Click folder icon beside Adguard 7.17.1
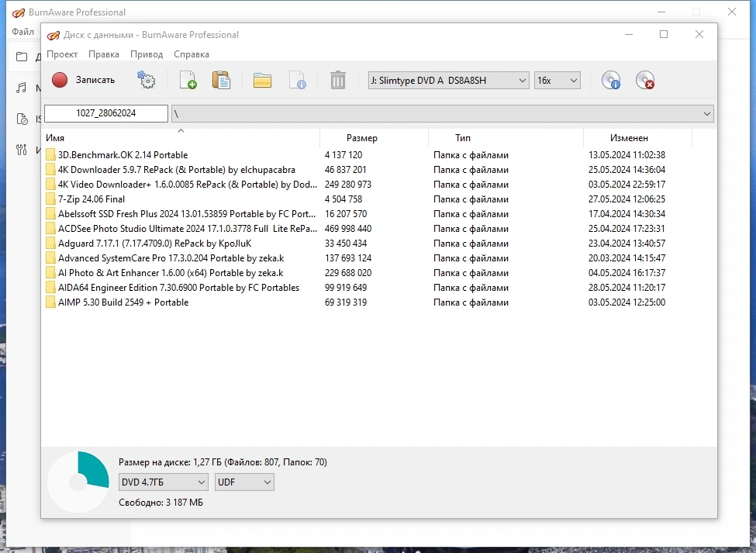 point(50,244)
